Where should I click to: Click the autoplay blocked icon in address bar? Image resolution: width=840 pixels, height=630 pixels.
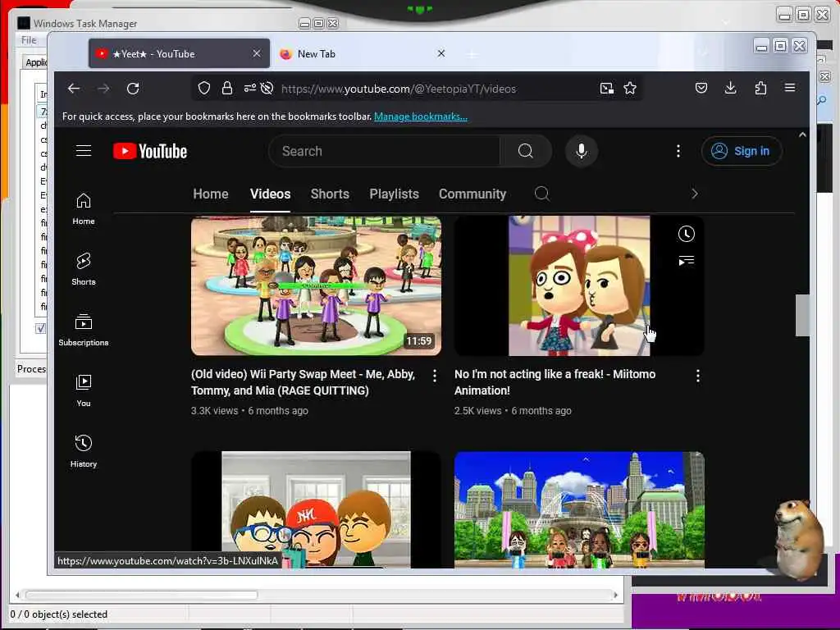click(x=267, y=89)
